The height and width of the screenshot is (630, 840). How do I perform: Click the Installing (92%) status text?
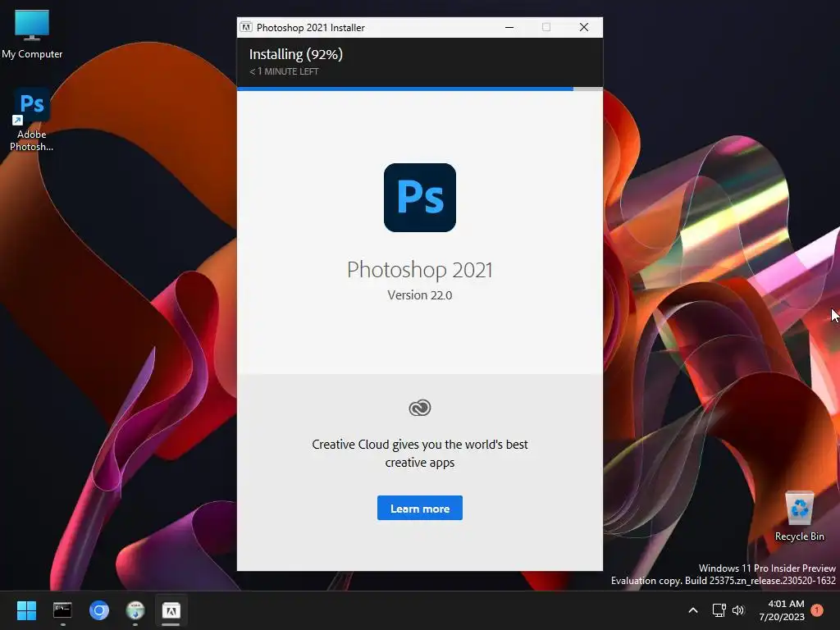pyautogui.click(x=295, y=54)
